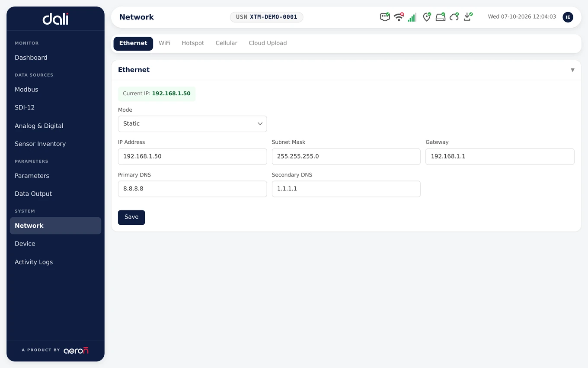Click the Subnet Mask field
Image resolution: width=588 pixels, height=368 pixels.
pos(346,156)
